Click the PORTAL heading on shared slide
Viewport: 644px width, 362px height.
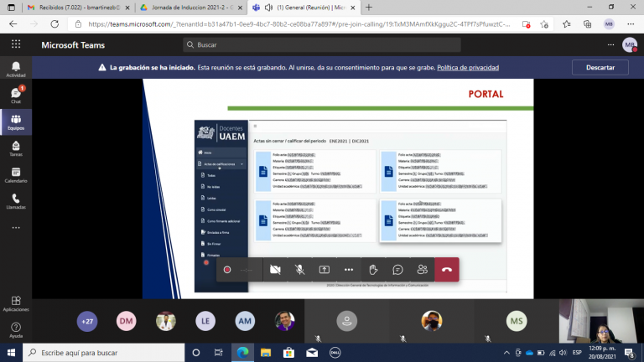pos(486,94)
